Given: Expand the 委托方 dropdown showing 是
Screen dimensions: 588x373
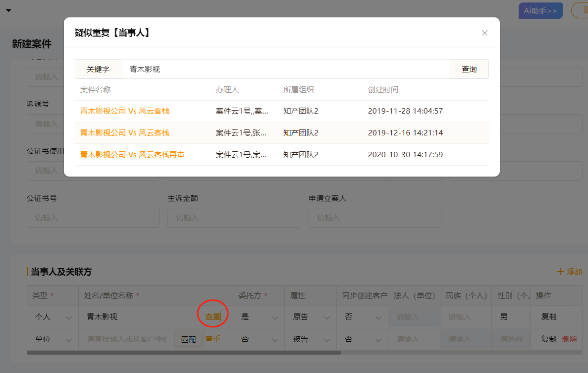Looking at the screenshot, I should (x=259, y=317).
